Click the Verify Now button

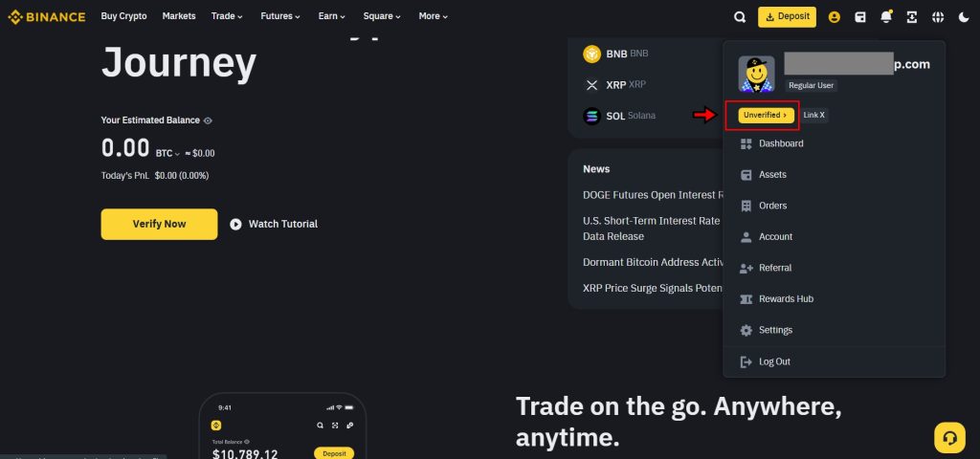tap(160, 224)
